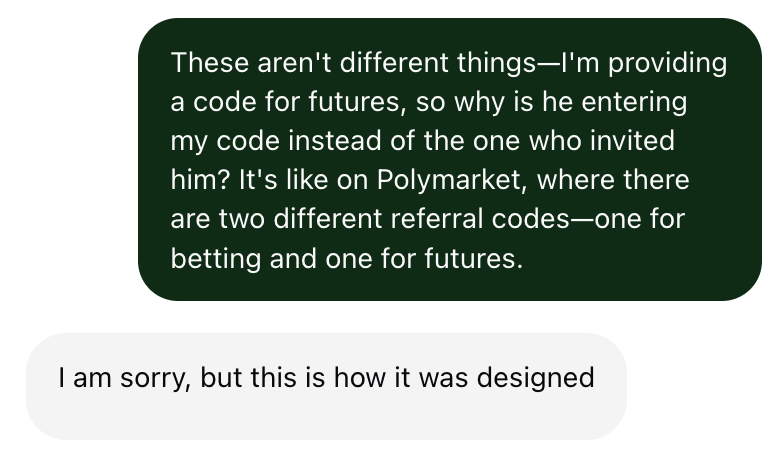Click the words 'I'm providing' in the message

[644, 63]
